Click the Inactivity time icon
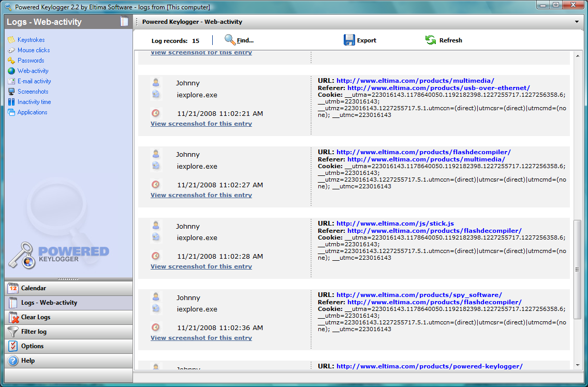Viewport: 588px width, 387px height. coord(11,102)
